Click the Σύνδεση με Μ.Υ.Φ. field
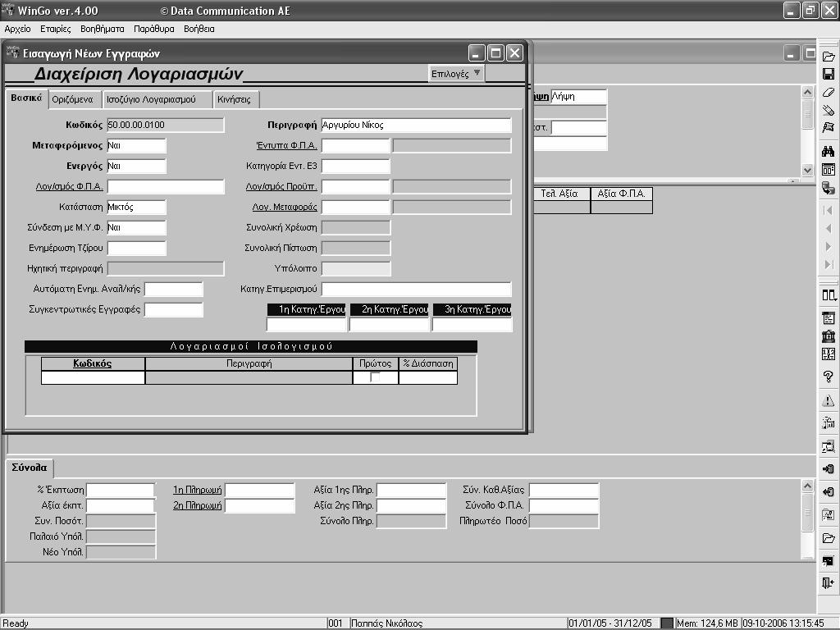This screenshot has height=630, width=840. [137, 227]
